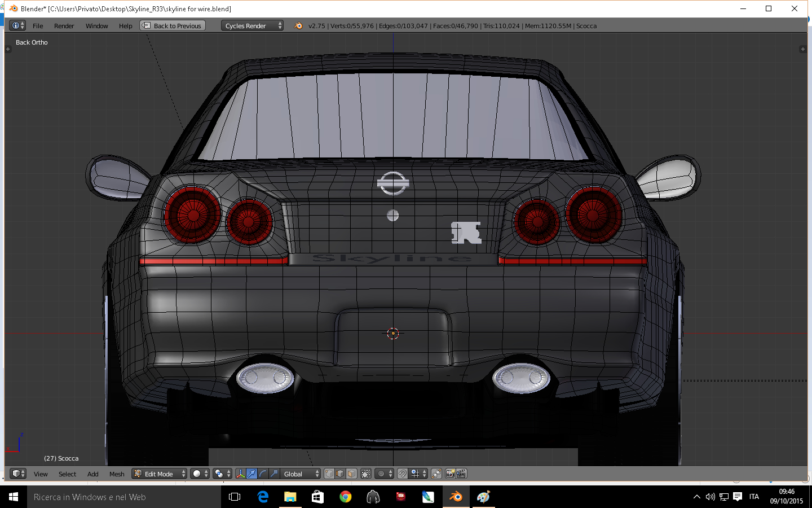Open the Edit Mode dropdown
The image size is (812, 508).
(x=160, y=474)
